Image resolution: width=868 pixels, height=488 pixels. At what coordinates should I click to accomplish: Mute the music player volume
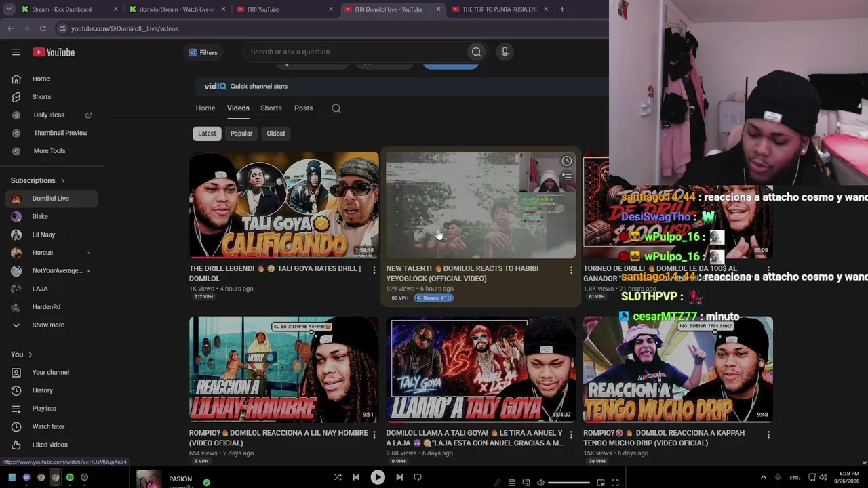click(540, 483)
